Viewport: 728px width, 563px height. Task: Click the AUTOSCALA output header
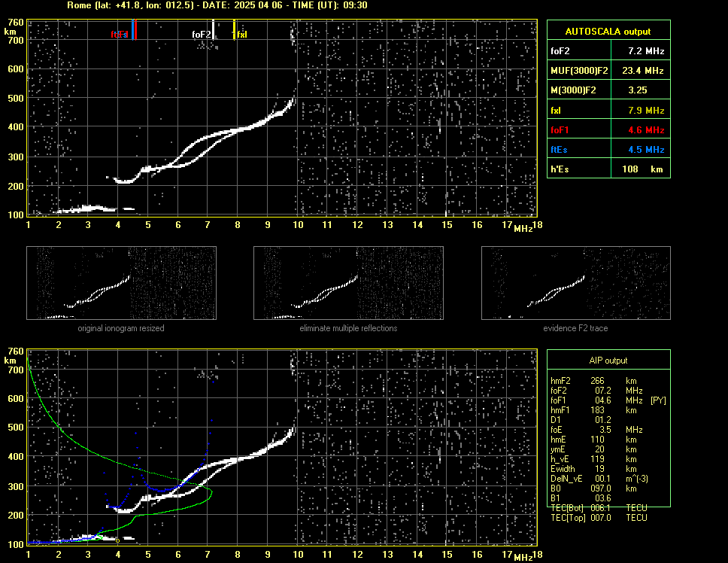pyautogui.click(x=608, y=32)
